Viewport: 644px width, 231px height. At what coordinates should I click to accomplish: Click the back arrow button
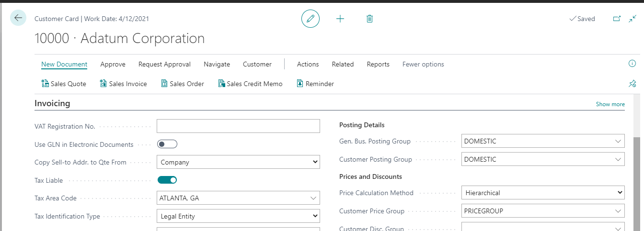(x=18, y=18)
